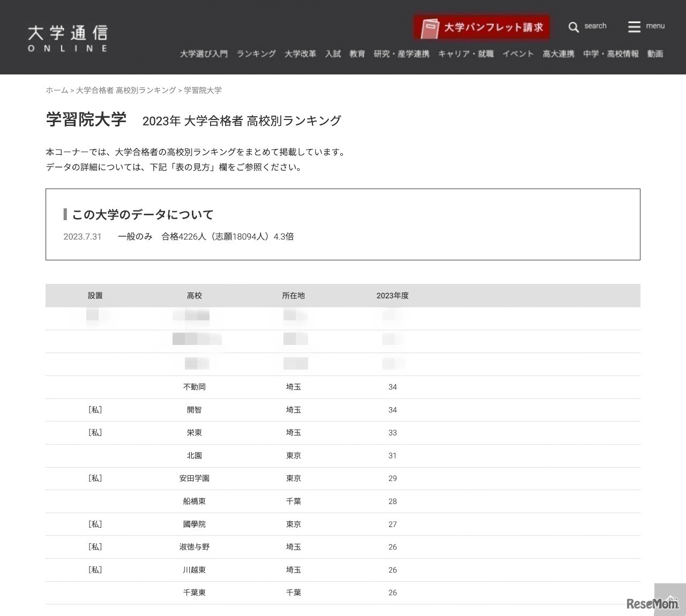This screenshot has width=686, height=616.
Task: Click the 学習院大学 breadcrumb entry
Action: click(x=203, y=91)
